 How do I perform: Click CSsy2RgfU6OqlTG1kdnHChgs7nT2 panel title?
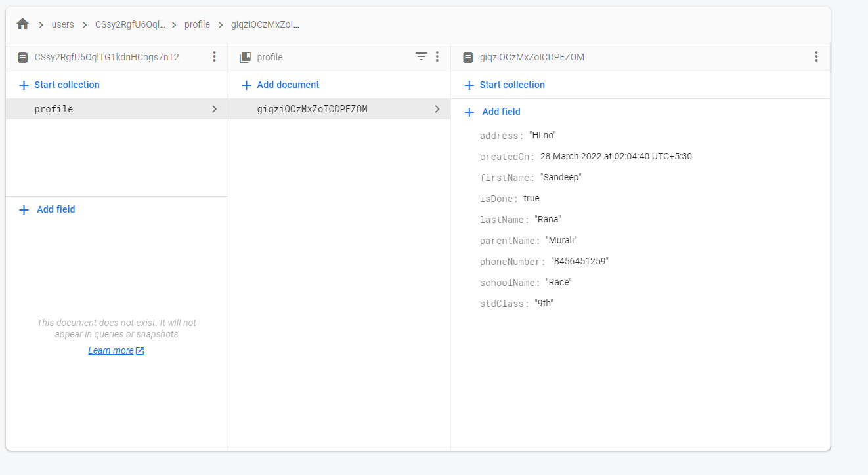coord(107,58)
